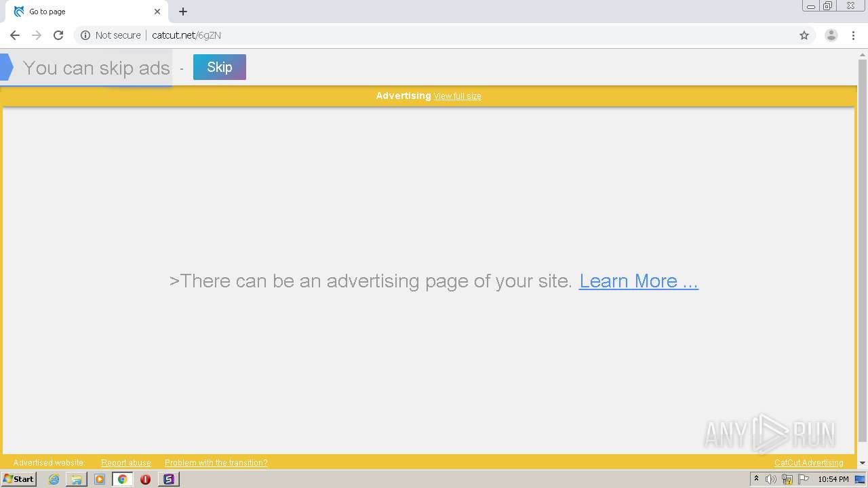Open the Action Center flag icon
This screenshot has height=488, width=868.
(804, 479)
